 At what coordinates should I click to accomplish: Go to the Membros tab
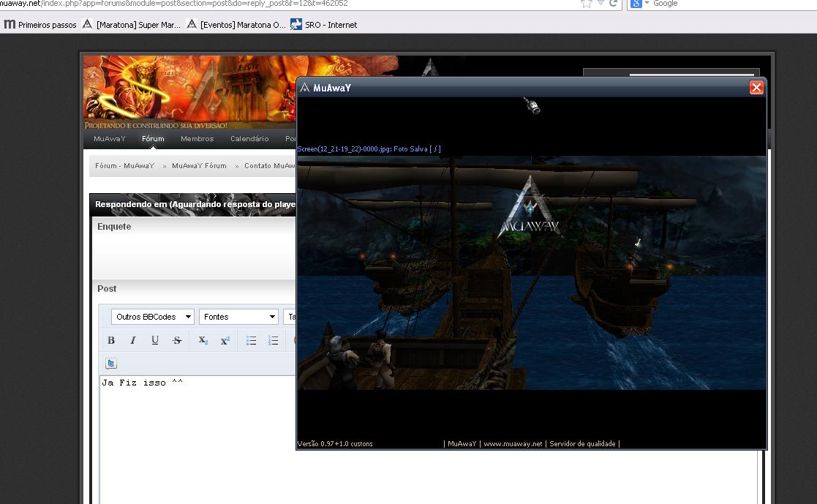coord(197,138)
